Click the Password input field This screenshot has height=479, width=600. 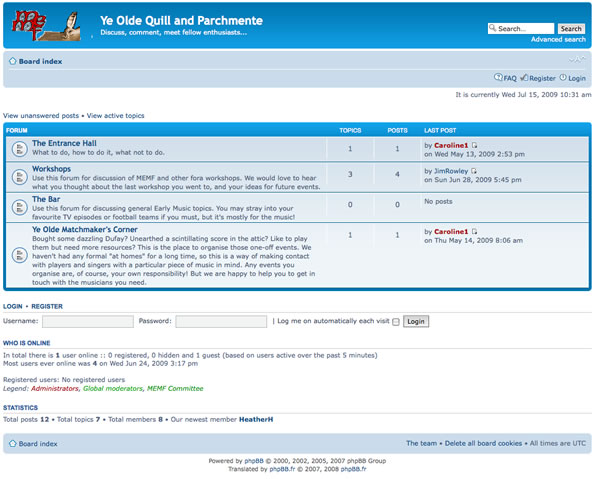point(221,321)
